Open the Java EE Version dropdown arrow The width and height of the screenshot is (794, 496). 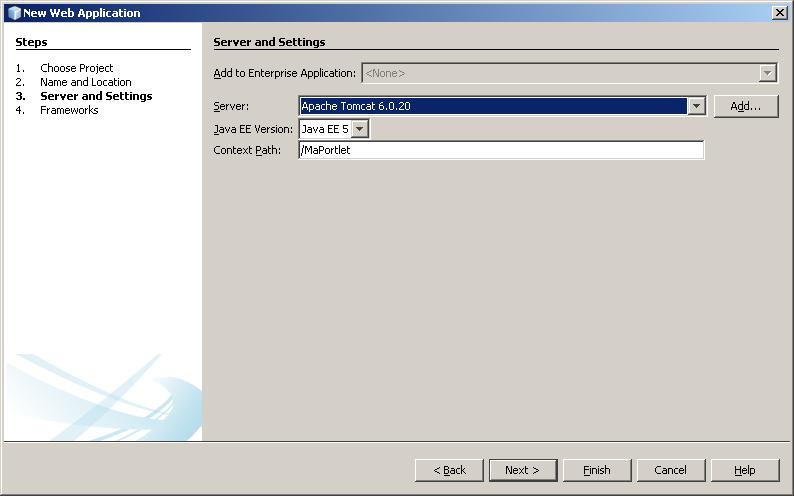(360, 129)
